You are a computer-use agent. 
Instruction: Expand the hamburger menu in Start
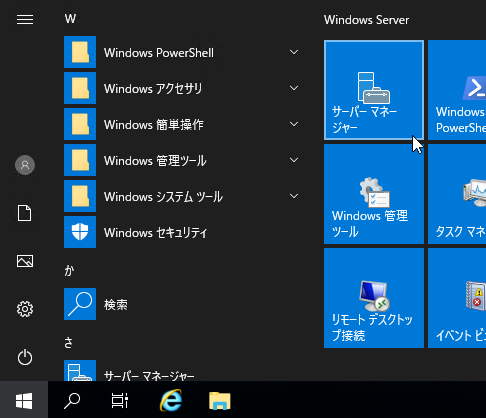pyautogui.click(x=25, y=19)
